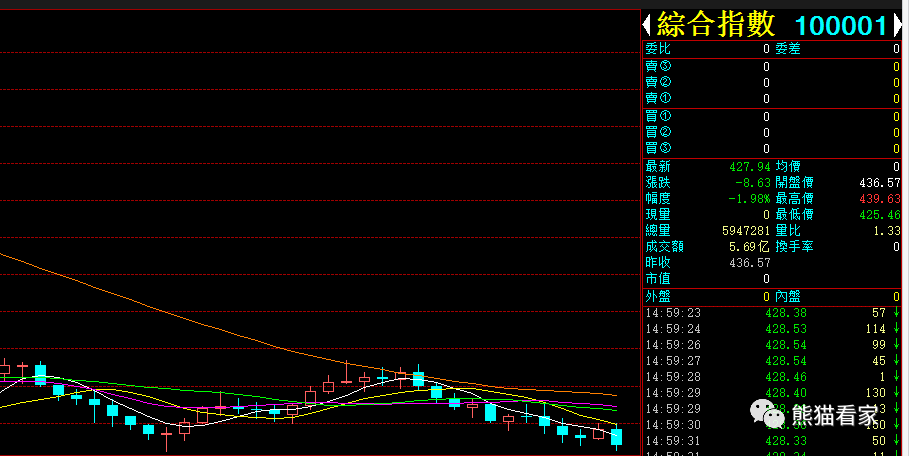Viewport: 909px width, 456px height.
Task: Select the 賣② order row label
Action: pyautogui.click(x=658, y=82)
